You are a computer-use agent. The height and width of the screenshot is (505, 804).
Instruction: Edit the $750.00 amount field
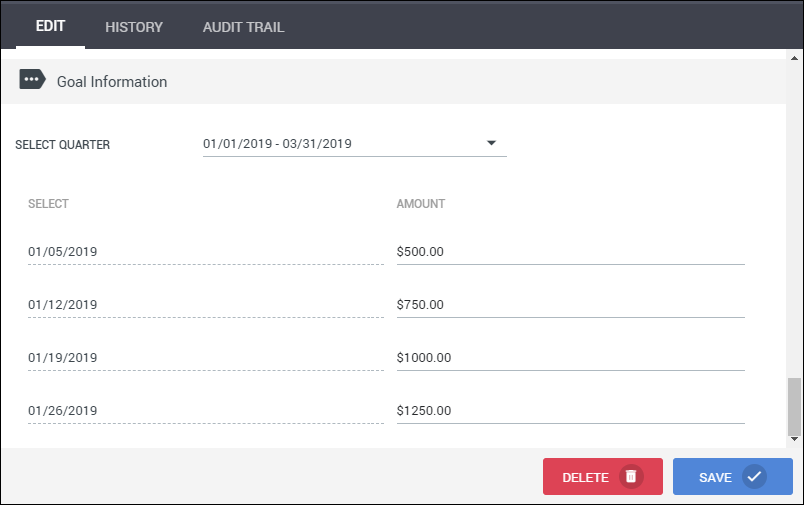pyautogui.click(x=570, y=305)
